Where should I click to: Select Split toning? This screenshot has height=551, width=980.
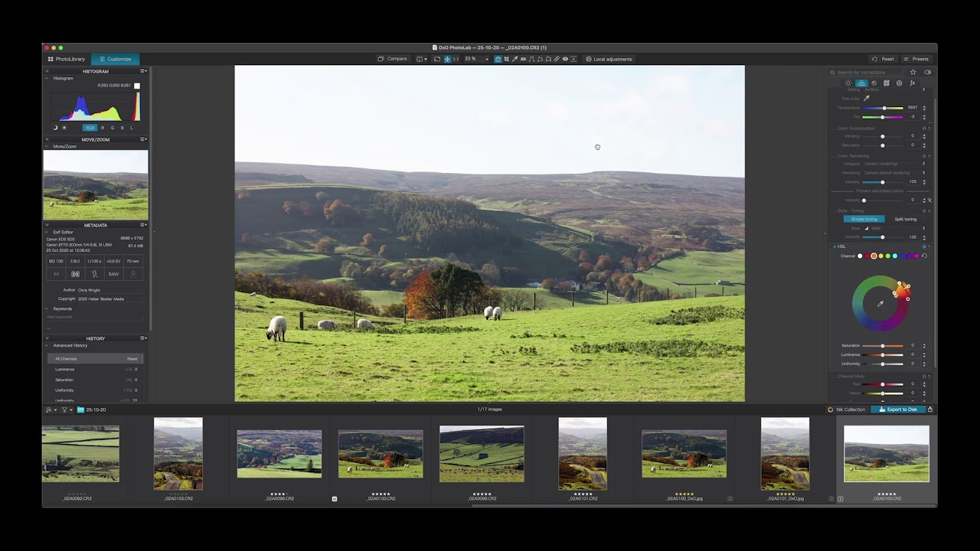[905, 219]
